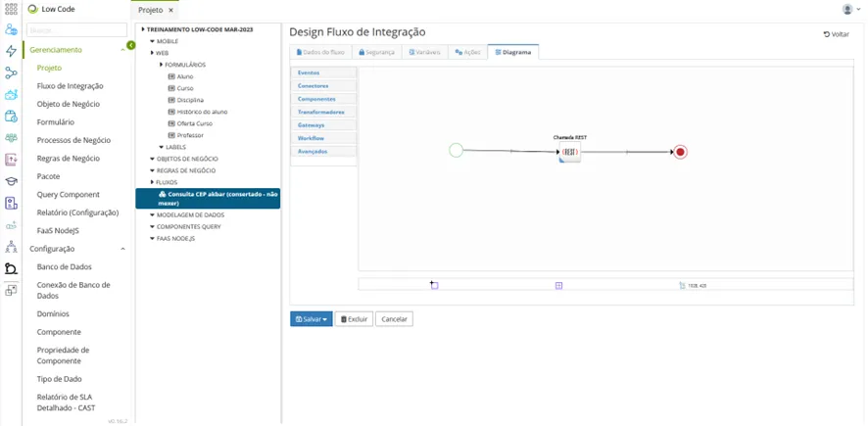Click the center zoom-fit icon below canvas
This screenshot has width=868, height=426.
point(558,286)
